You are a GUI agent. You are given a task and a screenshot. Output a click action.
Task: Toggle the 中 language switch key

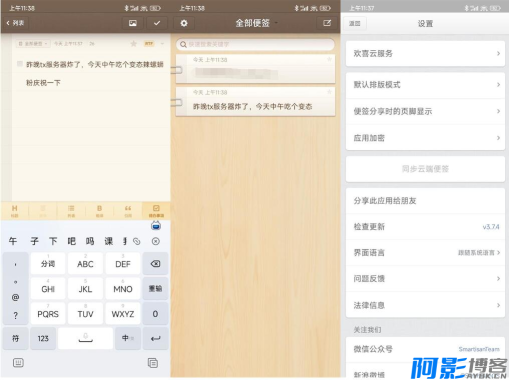pyautogui.click(x=128, y=338)
